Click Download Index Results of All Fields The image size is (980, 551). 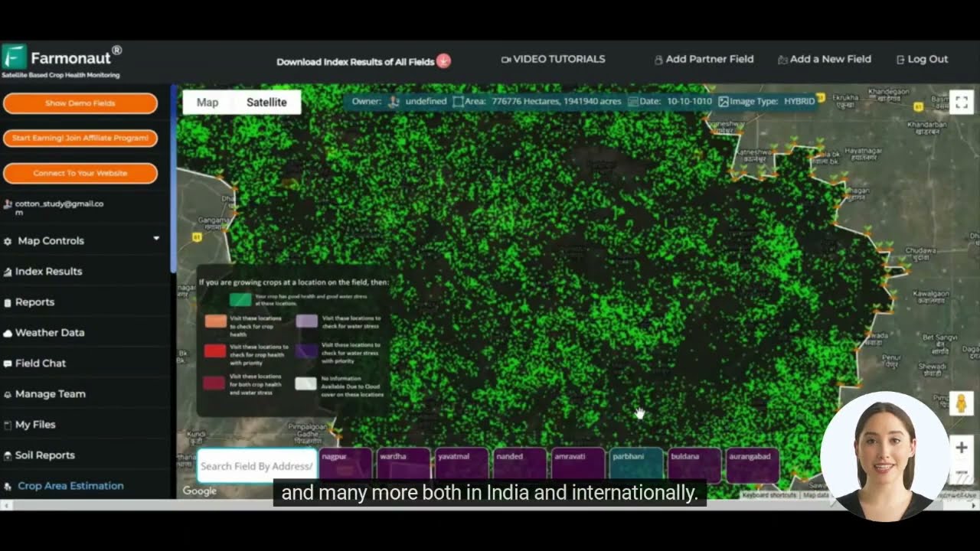point(355,62)
